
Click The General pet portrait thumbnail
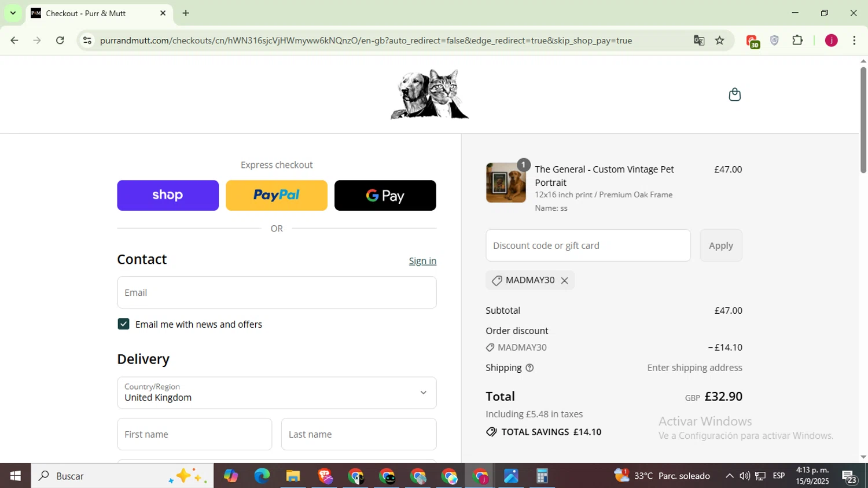506,183
